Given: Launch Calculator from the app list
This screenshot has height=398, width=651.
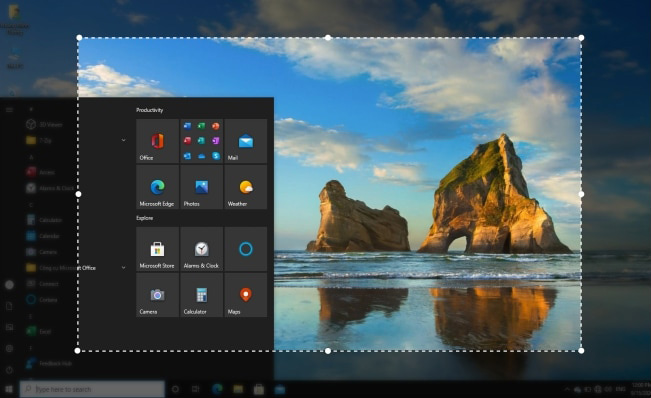Looking at the screenshot, I should [44, 220].
